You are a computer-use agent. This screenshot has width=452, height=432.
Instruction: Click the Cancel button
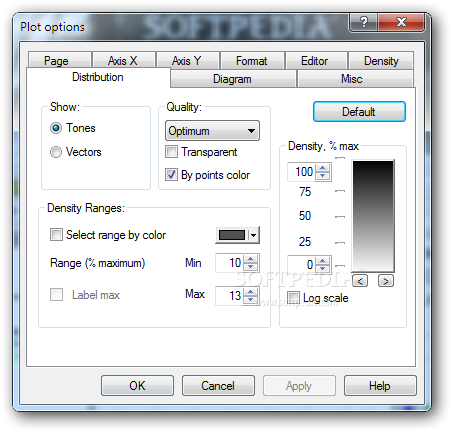[218, 386]
